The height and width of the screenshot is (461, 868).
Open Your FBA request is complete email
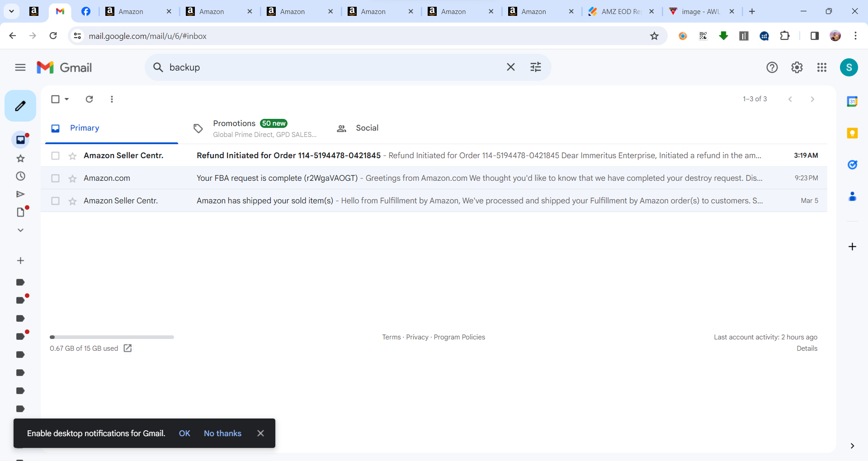tap(434, 178)
